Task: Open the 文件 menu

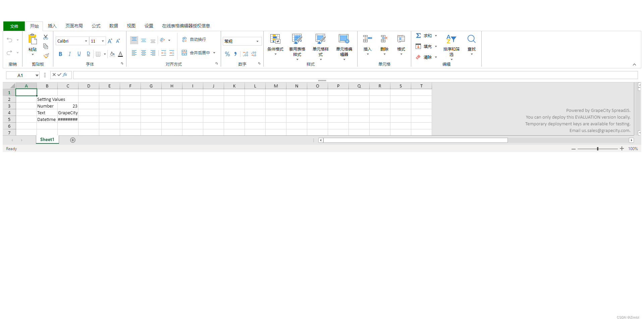Action: [14, 26]
